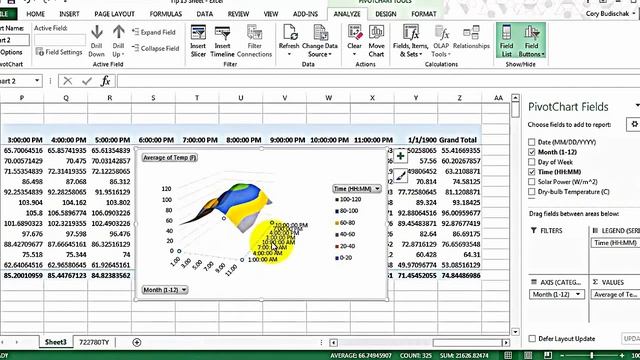The image size is (640, 360).
Task: Open Change Data Source
Action: pos(320,41)
